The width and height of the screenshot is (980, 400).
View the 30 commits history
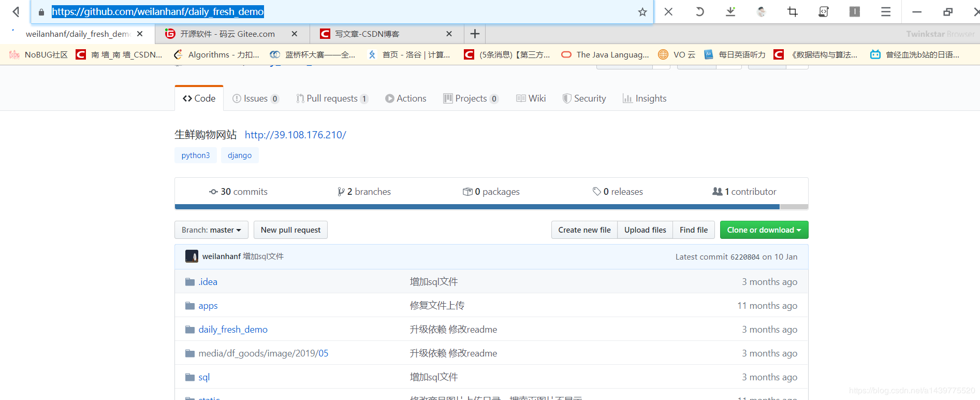(x=238, y=192)
